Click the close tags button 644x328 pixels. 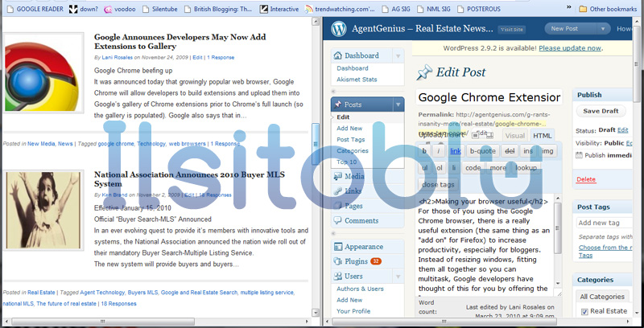click(x=438, y=185)
